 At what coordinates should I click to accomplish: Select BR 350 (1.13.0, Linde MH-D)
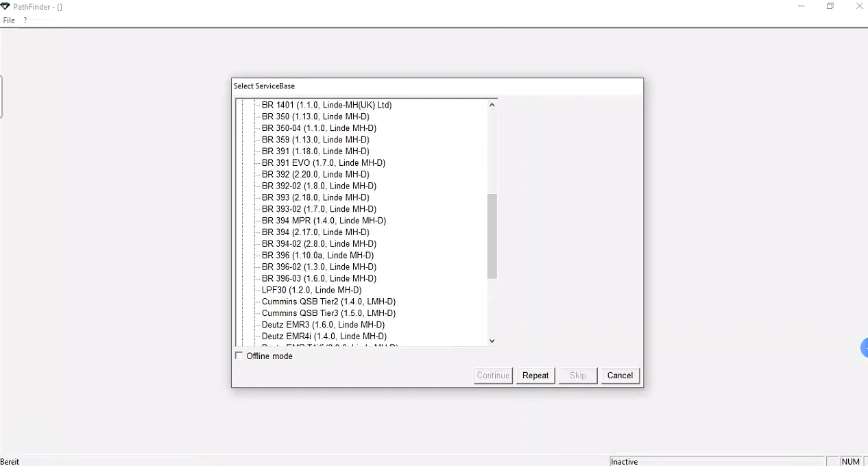[315, 116]
